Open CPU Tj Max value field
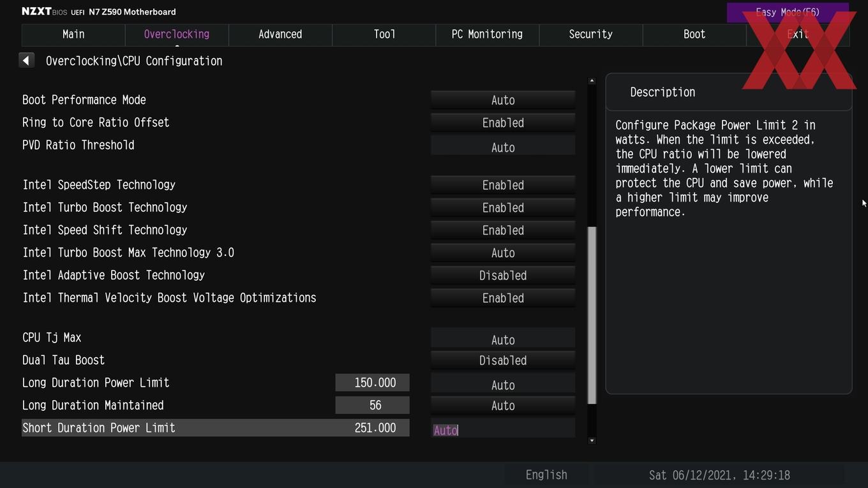 [503, 339]
